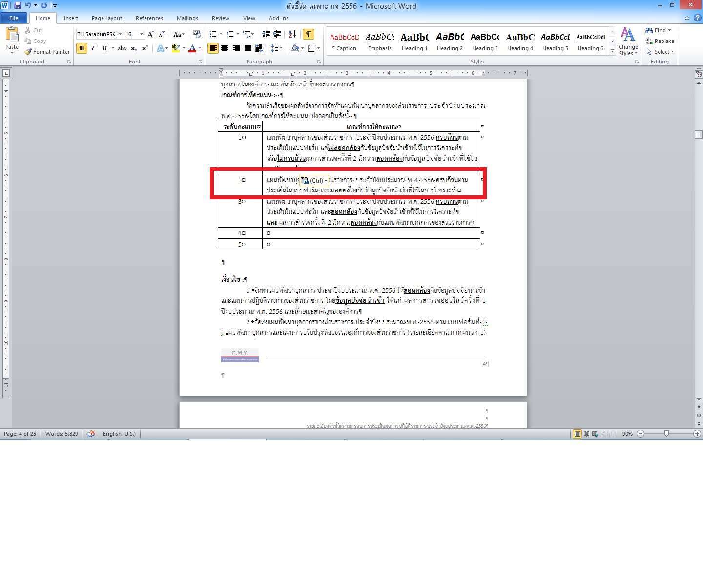The height and width of the screenshot is (588, 703).
Task: Click the vertical scrollbar thumb
Action: [699, 134]
